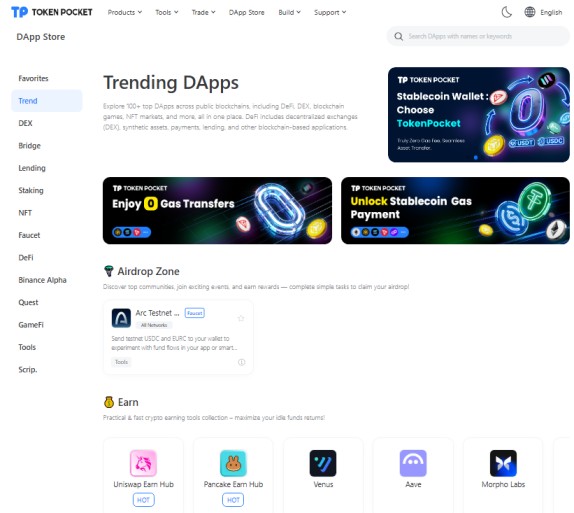Screen dimensions: 574x513
Task: Select the Staking category
Action: 31,190
